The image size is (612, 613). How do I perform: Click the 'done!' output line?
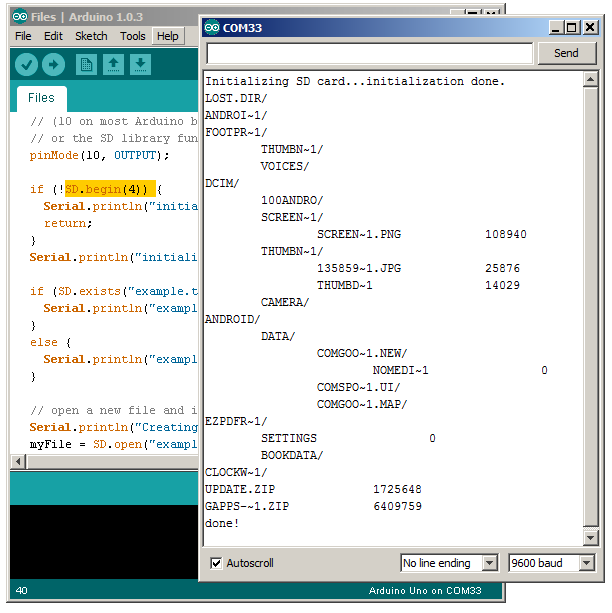click(222, 523)
